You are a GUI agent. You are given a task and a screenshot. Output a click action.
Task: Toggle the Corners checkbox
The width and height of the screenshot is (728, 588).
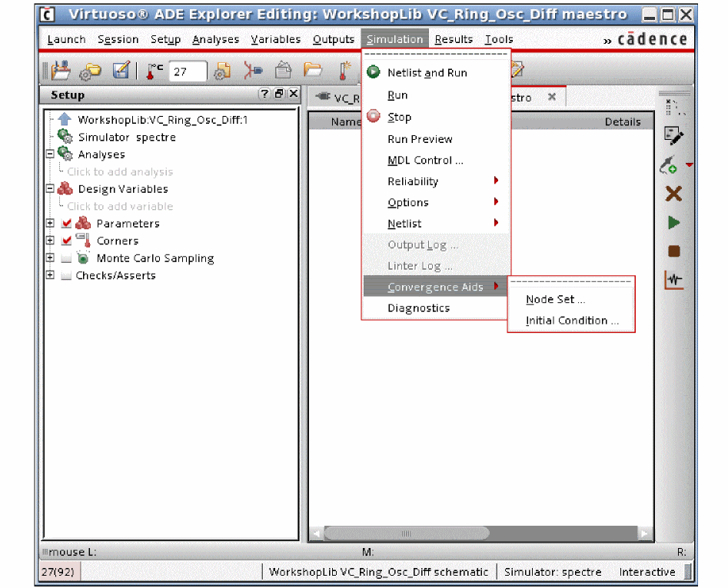[x=66, y=241]
